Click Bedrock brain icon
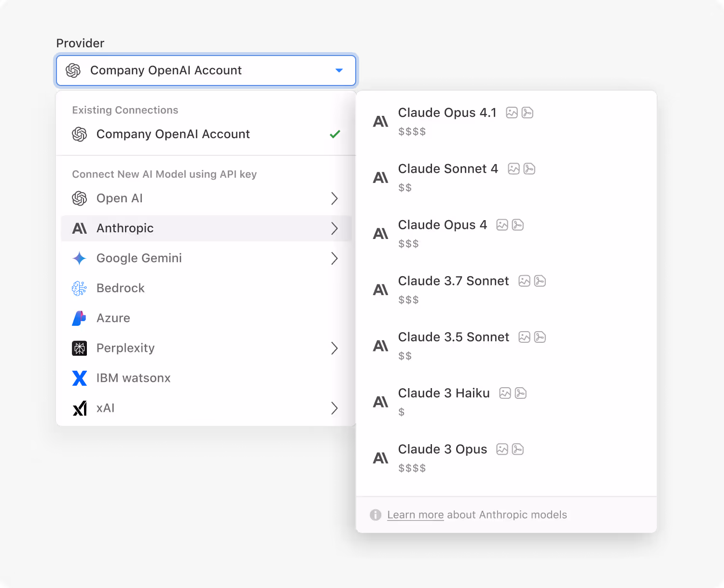 click(80, 288)
